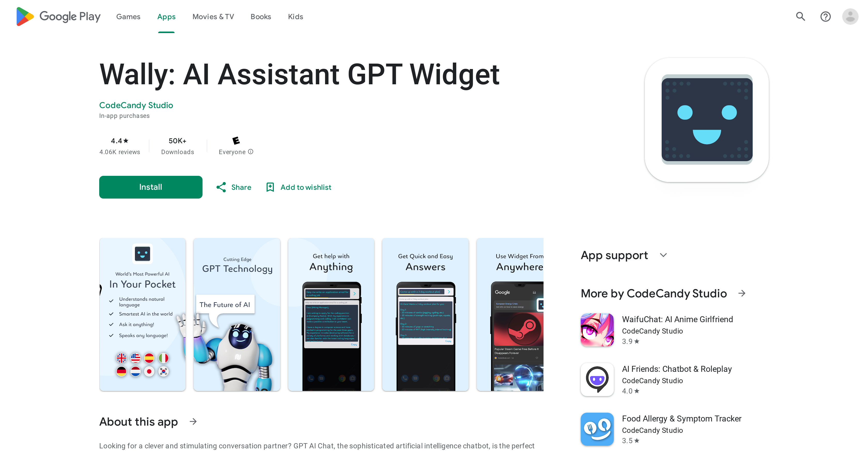The width and height of the screenshot is (868, 453).
Task: Click the search icon in the top bar
Action: (x=801, y=17)
